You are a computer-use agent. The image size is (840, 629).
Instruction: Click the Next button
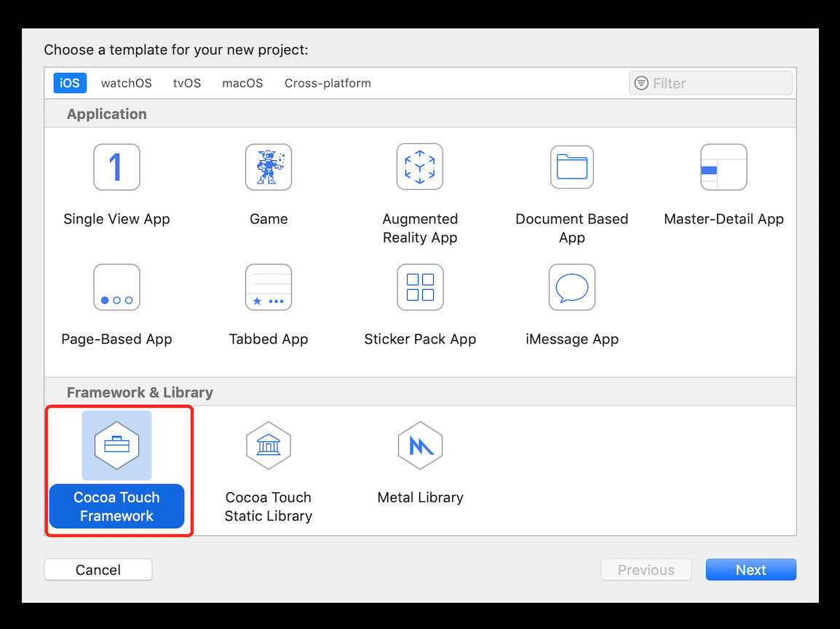click(x=750, y=570)
